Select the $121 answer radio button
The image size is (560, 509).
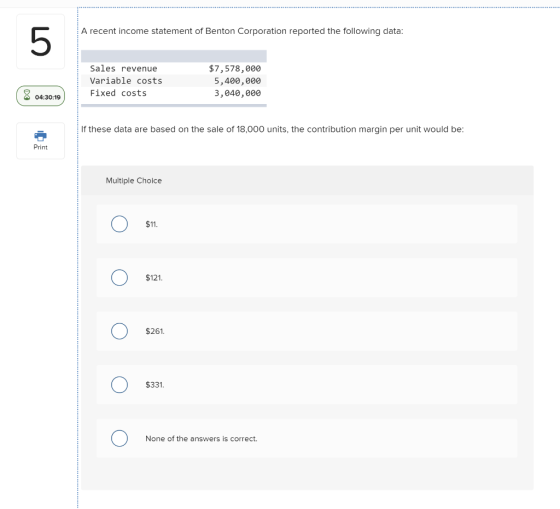[x=119, y=278]
